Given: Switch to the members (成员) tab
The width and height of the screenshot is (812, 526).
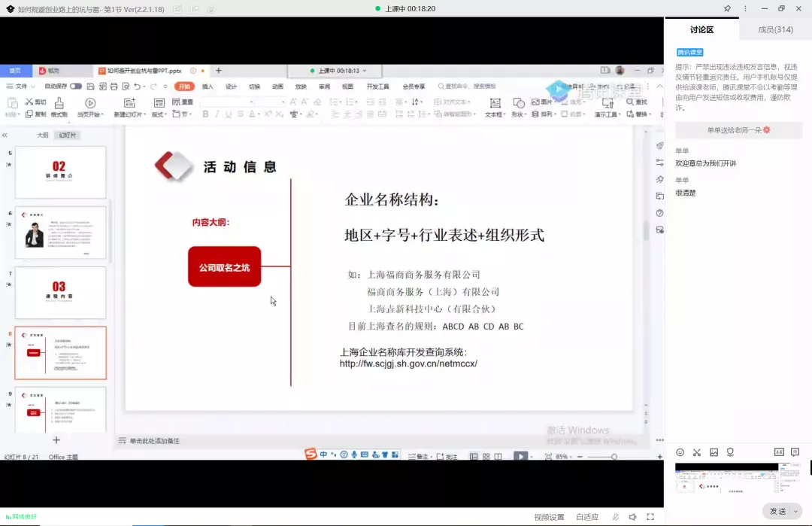Looking at the screenshot, I should (x=775, y=29).
